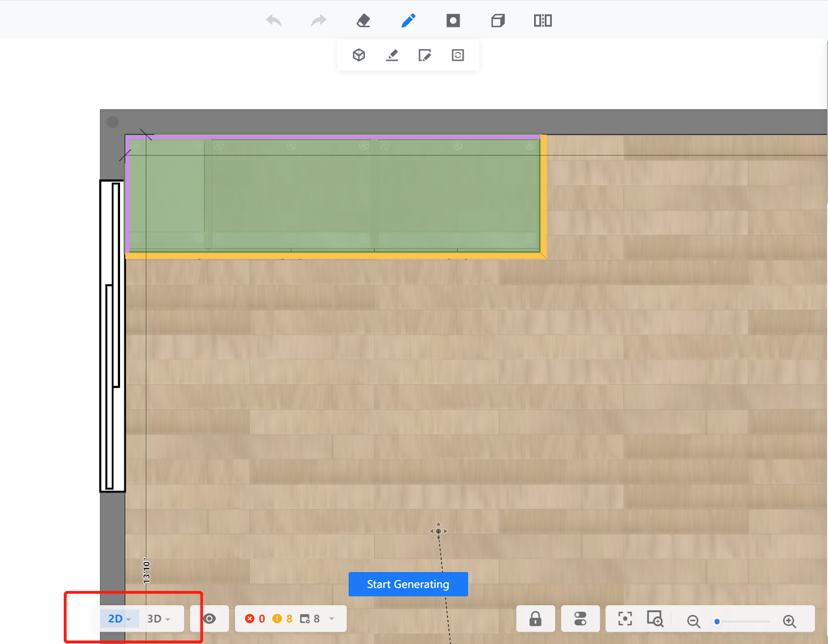Click the zoom level slider handle
Image resolution: width=828 pixels, height=644 pixels.
click(x=717, y=621)
